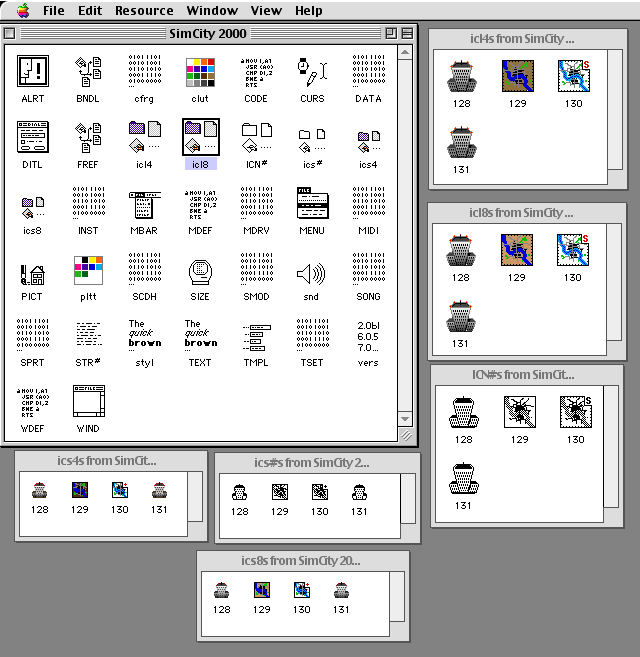Image resolution: width=640 pixels, height=657 pixels.
Task: Open the CODE resource type
Action: (x=257, y=72)
